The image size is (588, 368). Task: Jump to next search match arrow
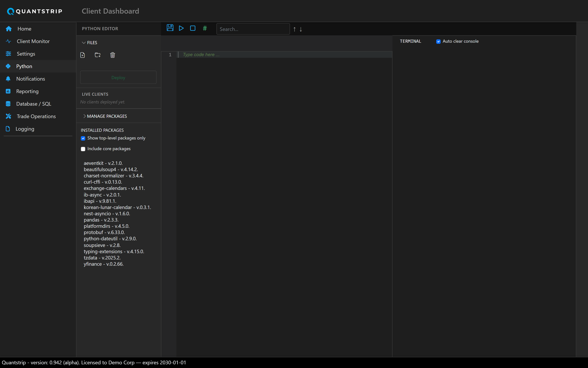pyautogui.click(x=301, y=29)
